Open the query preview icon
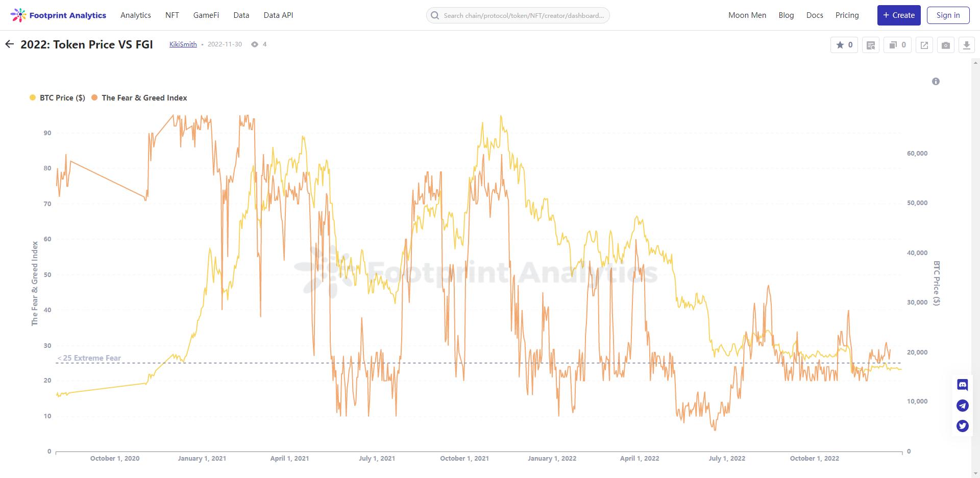Screen dimensions: 980x478 tap(871, 45)
